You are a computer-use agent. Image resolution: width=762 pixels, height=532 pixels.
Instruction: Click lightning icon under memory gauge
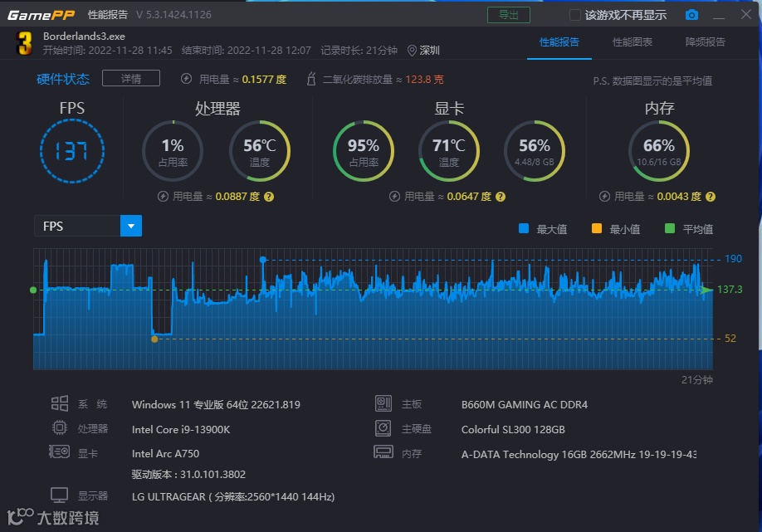[604, 196]
